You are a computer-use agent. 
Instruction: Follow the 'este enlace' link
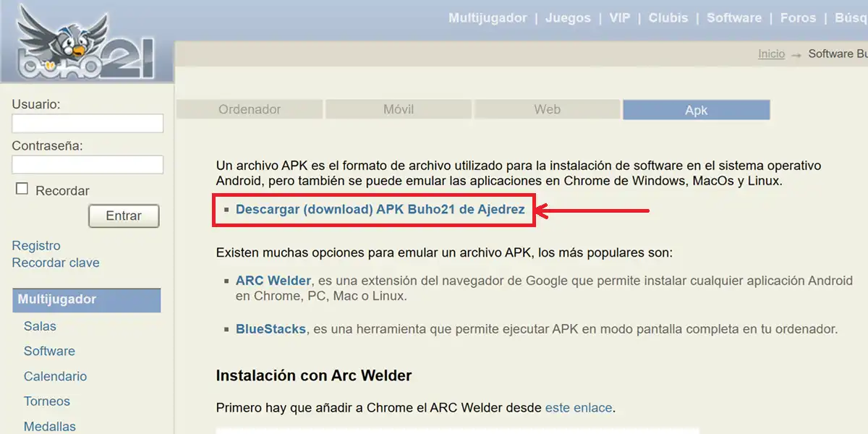(579, 408)
